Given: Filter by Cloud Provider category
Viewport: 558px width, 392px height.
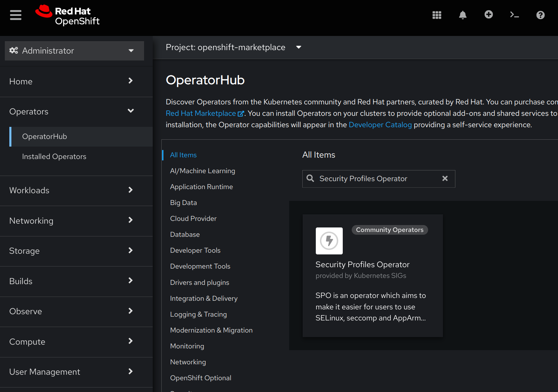Looking at the screenshot, I should tap(193, 218).
